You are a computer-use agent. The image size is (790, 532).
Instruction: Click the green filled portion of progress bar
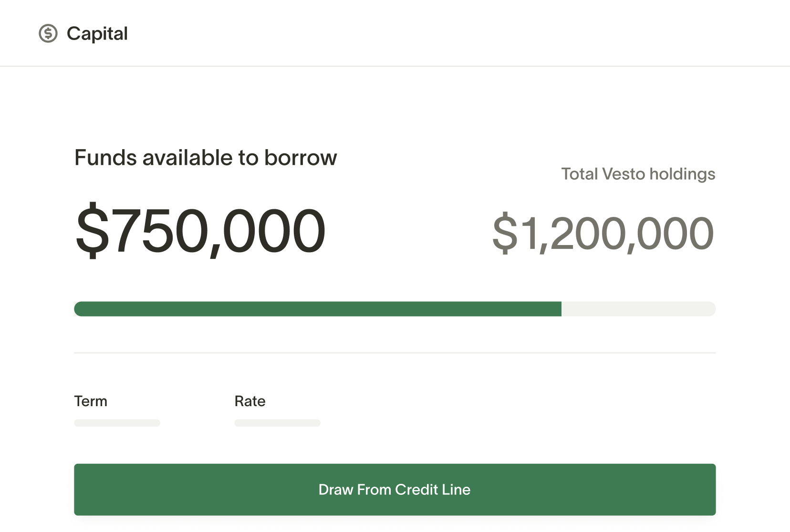317,309
